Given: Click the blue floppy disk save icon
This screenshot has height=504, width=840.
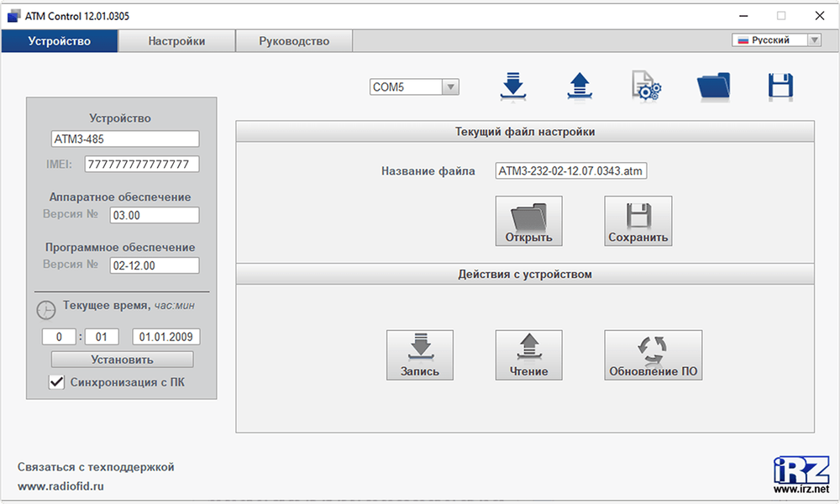Looking at the screenshot, I should [x=780, y=87].
